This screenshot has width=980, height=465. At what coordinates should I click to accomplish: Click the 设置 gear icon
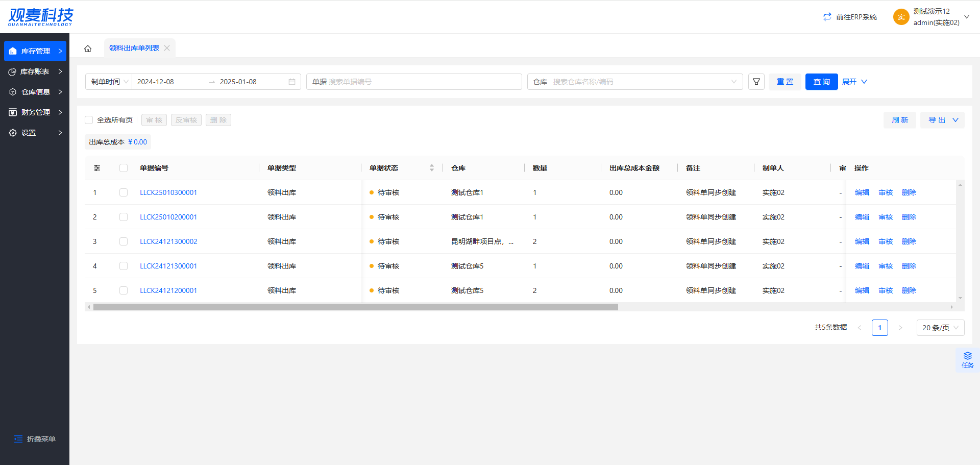13,133
